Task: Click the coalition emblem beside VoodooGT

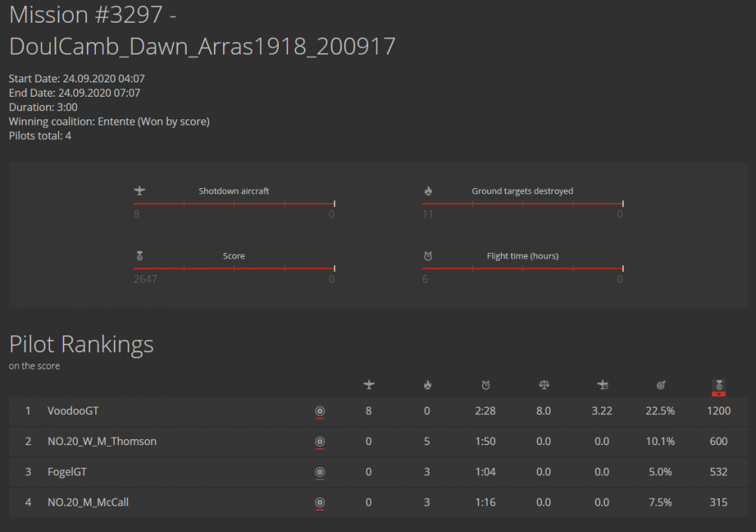Action: click(x=320, y=411)
